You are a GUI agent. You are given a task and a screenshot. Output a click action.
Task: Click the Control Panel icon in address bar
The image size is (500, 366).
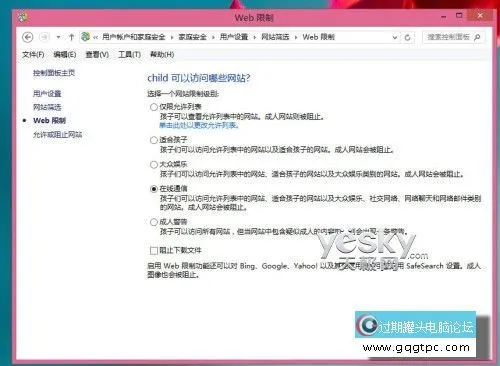click(86, 37)
